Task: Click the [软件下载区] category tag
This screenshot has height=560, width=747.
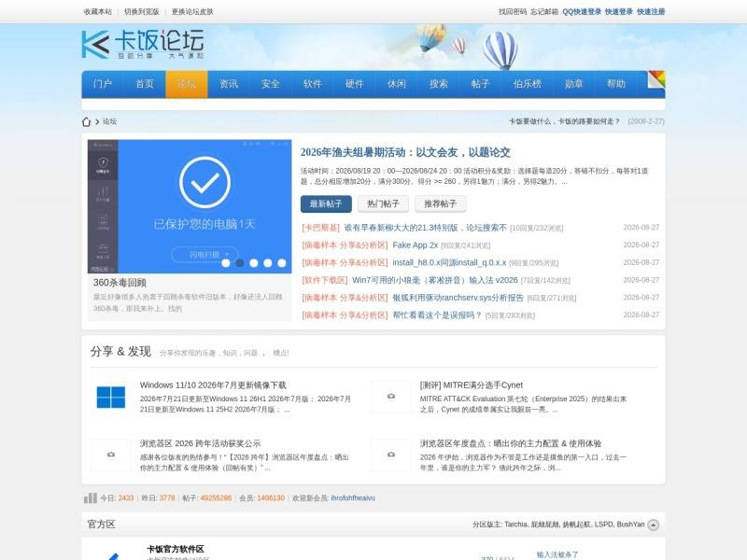Action: [325, 280]
